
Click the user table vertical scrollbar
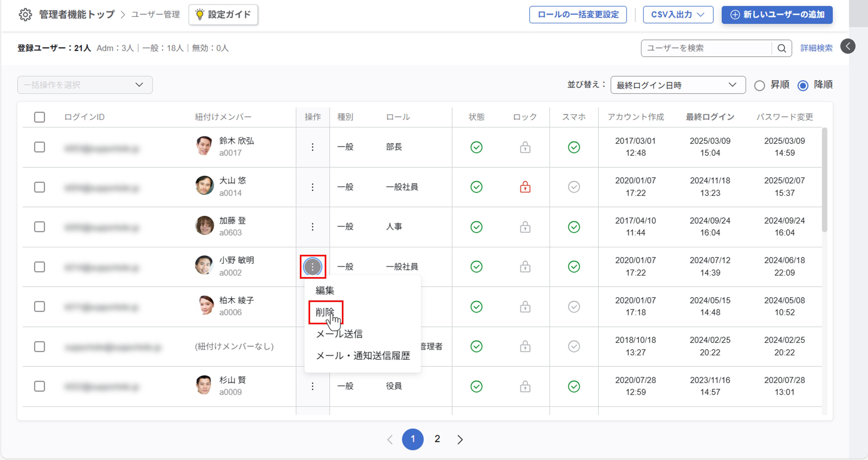824,180
